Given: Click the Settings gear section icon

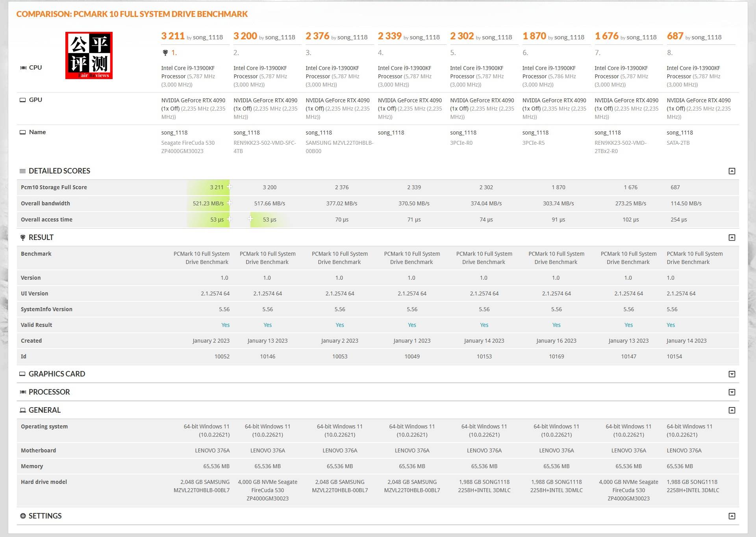Looking at the screenshot, I should click(x=23, y=516).
